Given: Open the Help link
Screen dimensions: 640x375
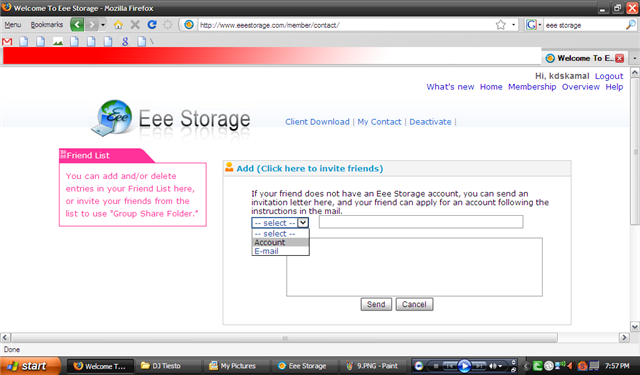Looking at the screenshot, I should (614, 87).
